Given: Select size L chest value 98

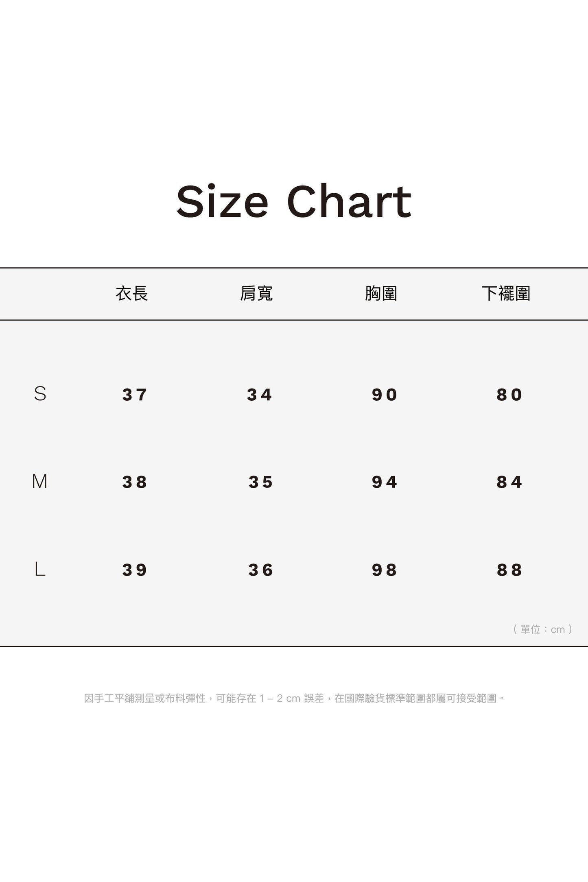Looking at the screenshot, I should click(385, 570).
